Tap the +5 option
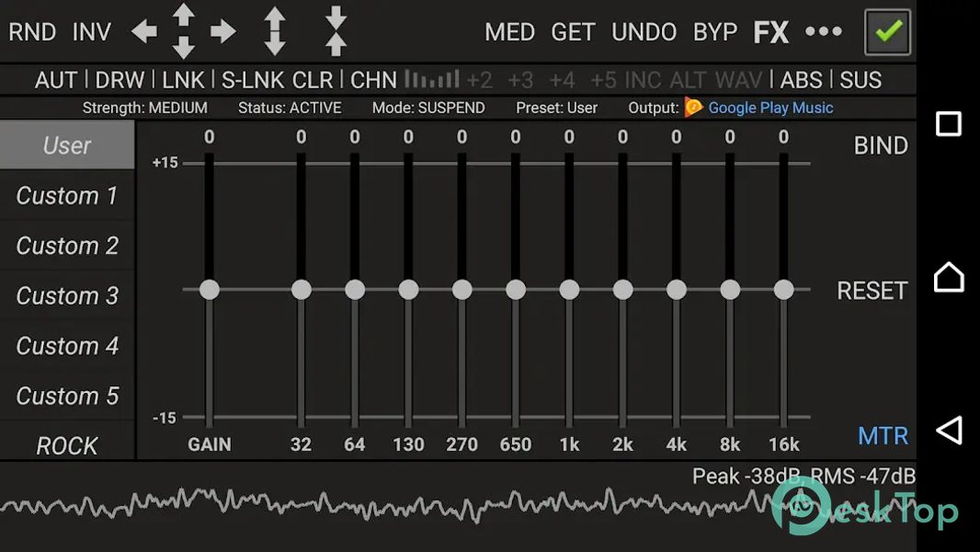 pyautogui.click(x=603, y=80)
